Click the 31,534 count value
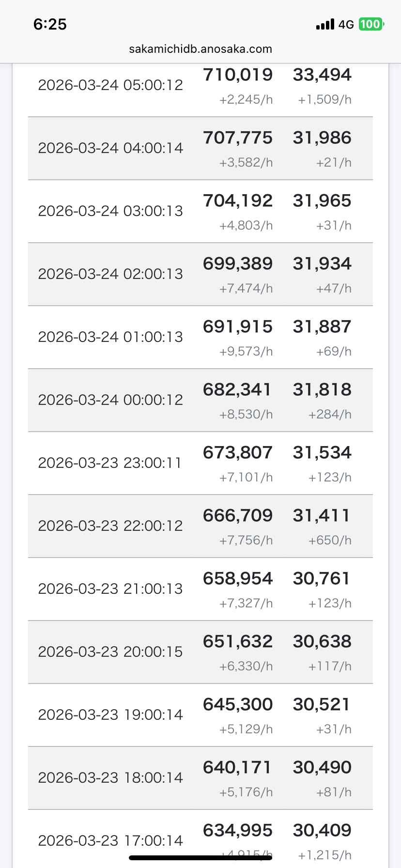 pos(322,452)
